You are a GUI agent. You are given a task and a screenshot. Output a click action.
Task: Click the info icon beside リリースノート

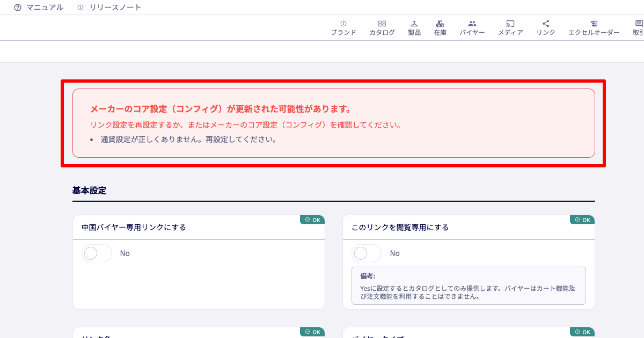80,8
